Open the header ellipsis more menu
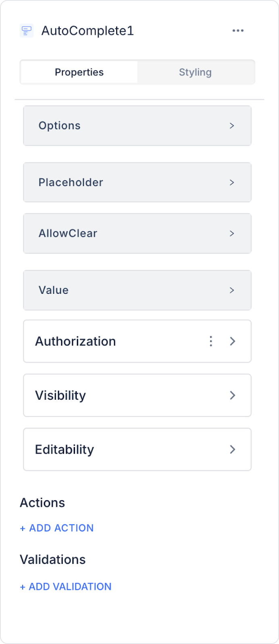Viewport: 279px width, 644px height. click(238, 31)
